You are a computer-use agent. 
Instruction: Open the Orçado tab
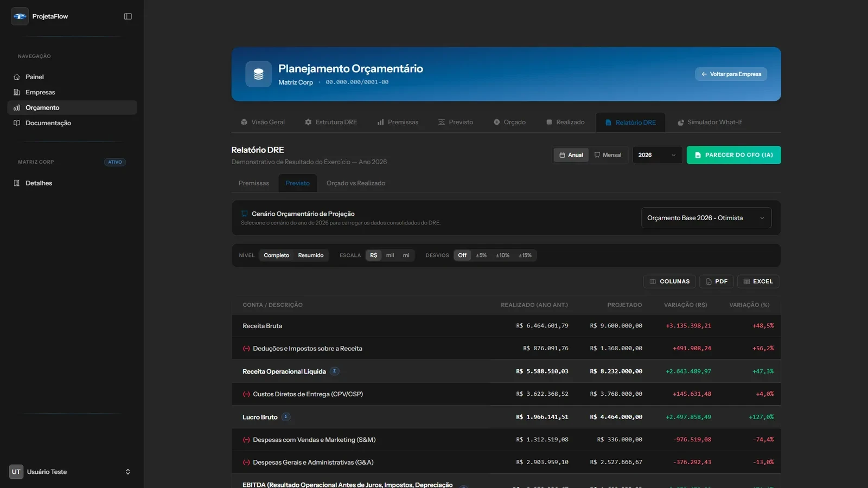coord(509,122)
